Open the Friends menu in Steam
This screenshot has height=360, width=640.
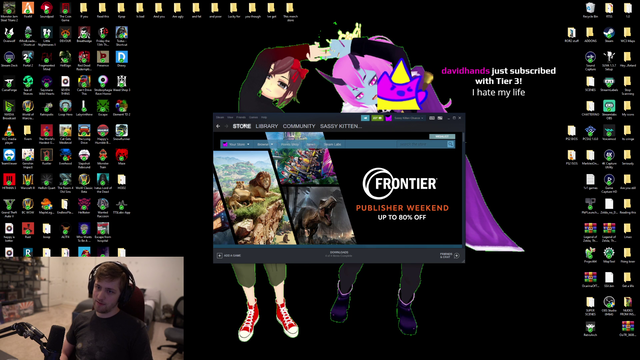tap(241, 117)
